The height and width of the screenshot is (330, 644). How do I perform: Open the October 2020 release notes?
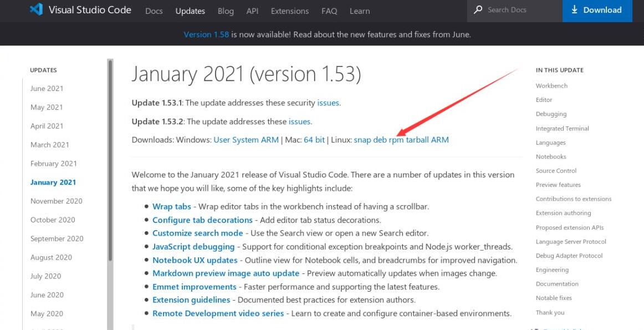(x=52, y=220)
